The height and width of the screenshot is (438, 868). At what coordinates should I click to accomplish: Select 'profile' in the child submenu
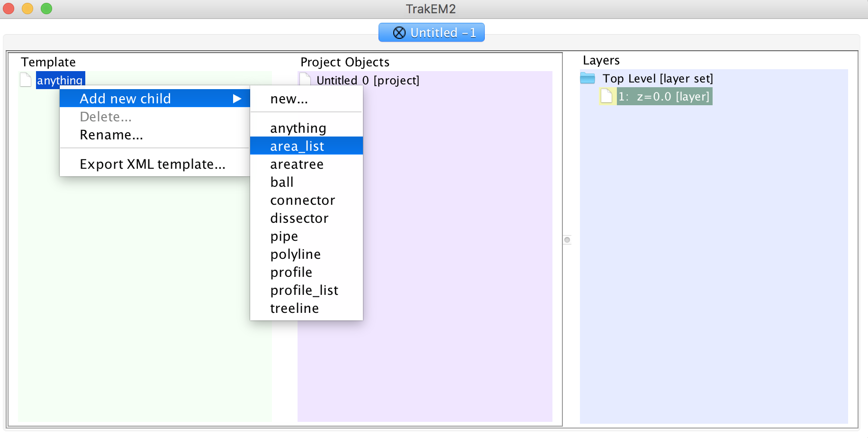coord(306,272)
